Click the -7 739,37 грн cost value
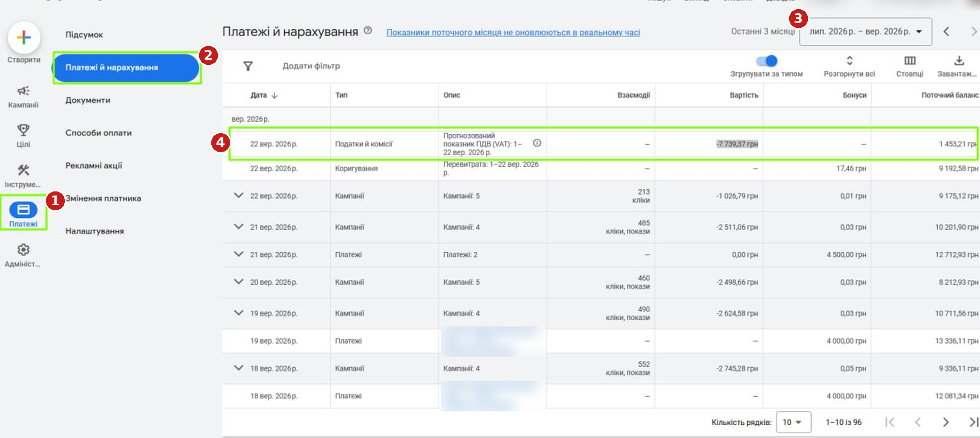This screenshot has width=980, height=438. pyautogui.click(x=737, y=144)
